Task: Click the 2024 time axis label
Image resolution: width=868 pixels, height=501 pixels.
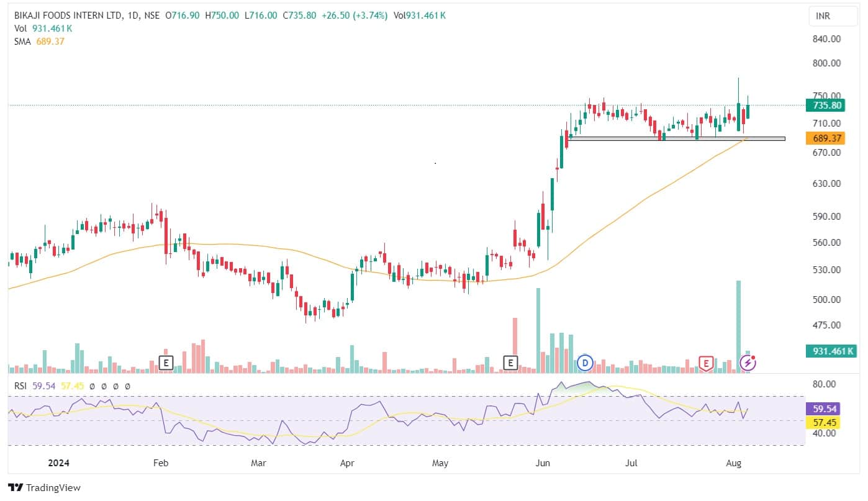Action: click(58, 463)
